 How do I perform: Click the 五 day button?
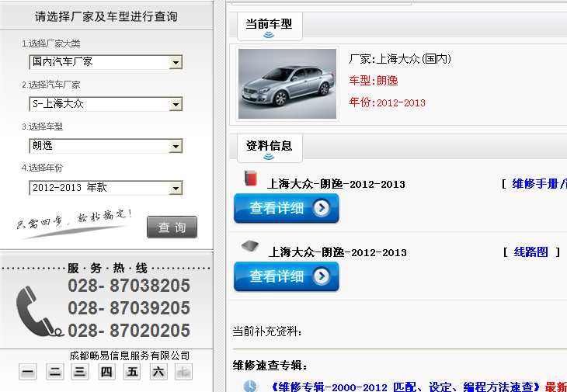click(x=132, y=372)
